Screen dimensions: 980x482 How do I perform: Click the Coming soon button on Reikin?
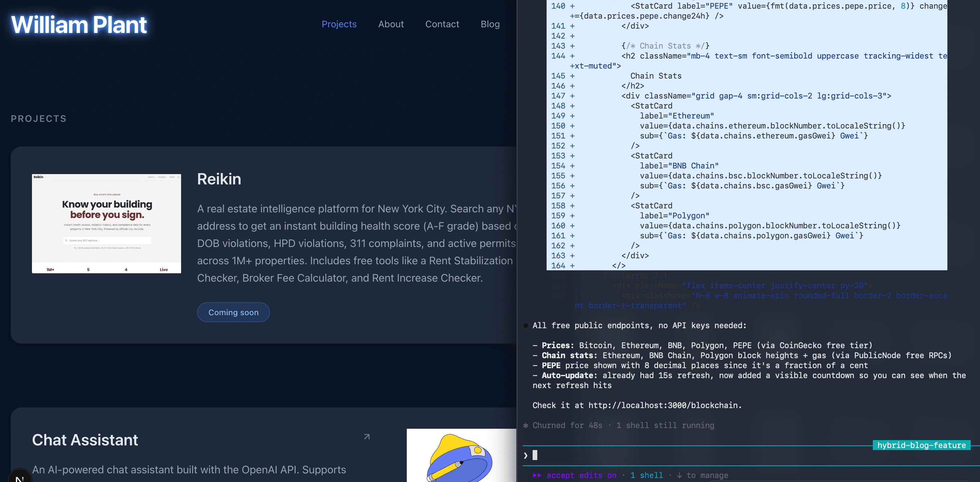(x=233, y=312)
